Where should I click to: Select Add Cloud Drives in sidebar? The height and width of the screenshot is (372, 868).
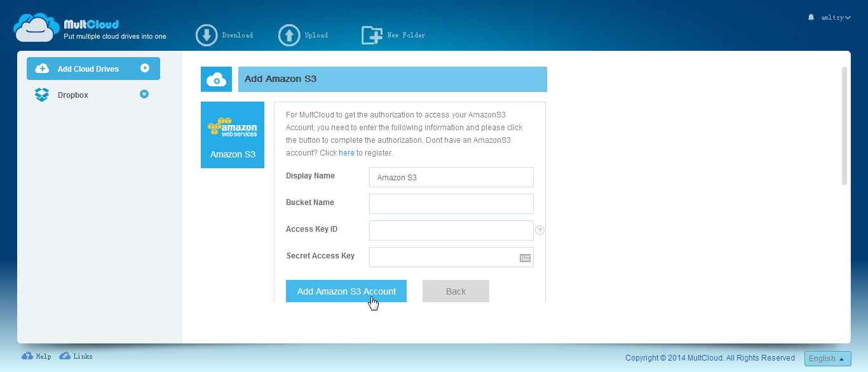93,69
